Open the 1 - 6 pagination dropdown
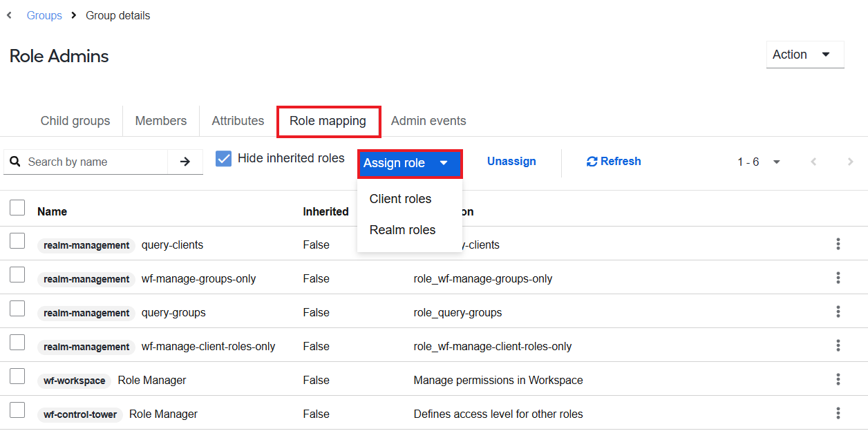 [759, 162]
